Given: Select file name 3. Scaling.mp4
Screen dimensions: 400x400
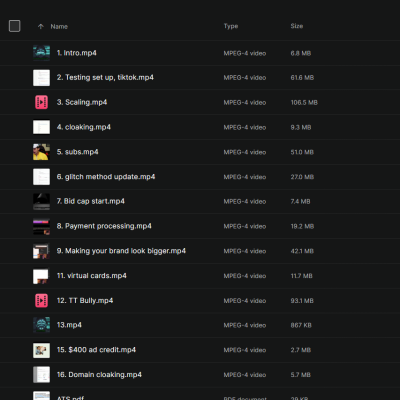Looking at the screenshot, I should pyautogui.click(x=82, y=102).
